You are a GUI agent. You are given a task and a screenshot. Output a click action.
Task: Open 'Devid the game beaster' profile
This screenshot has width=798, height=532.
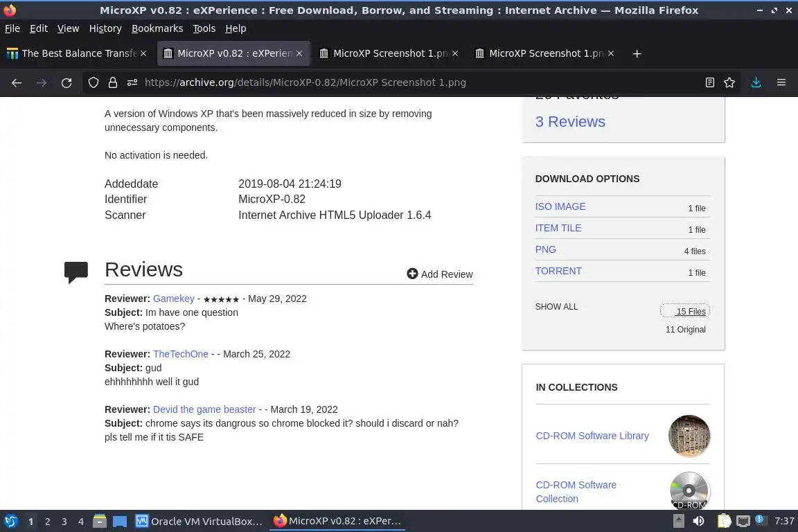pyautogui.click(x=204, y=409)
